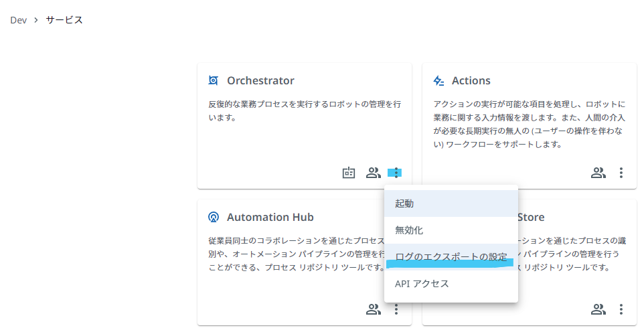Click the Actions service logo icon

click(x=438, y=80)
